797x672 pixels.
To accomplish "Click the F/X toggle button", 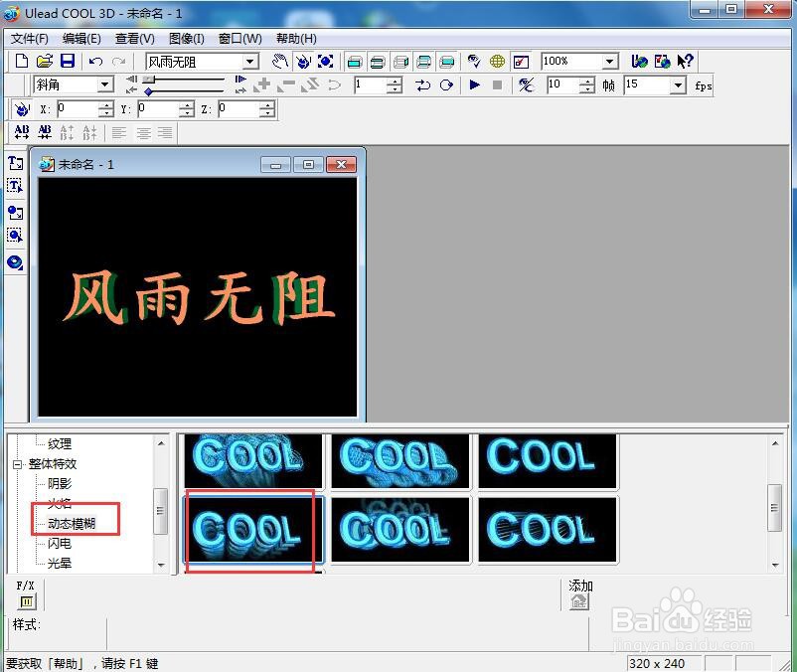I will point(27,601).
